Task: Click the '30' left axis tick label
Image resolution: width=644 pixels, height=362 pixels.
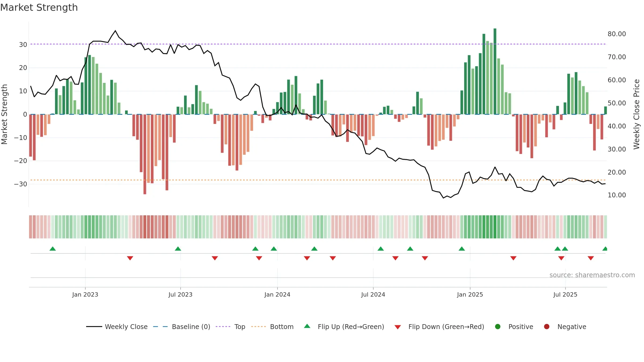Action: pos(23,45)
